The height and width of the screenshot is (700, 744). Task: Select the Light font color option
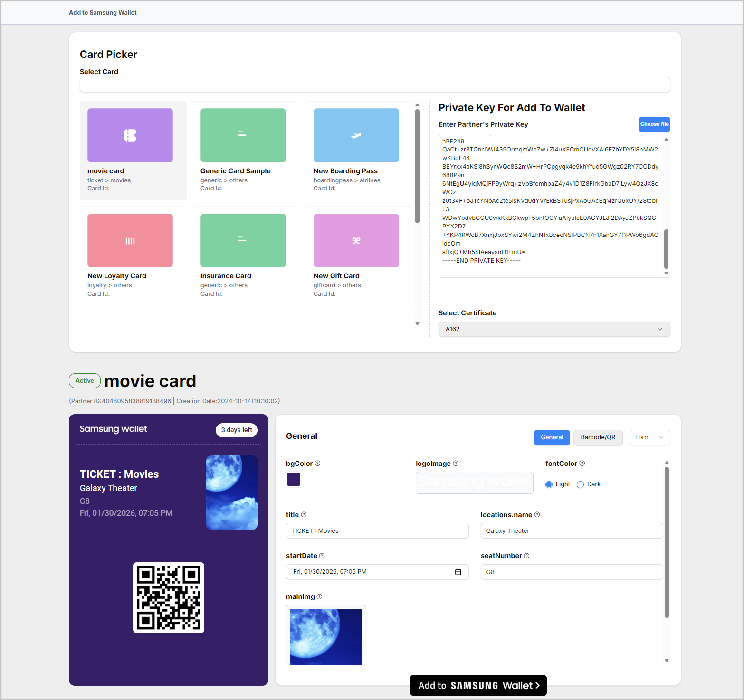(549, 484)
